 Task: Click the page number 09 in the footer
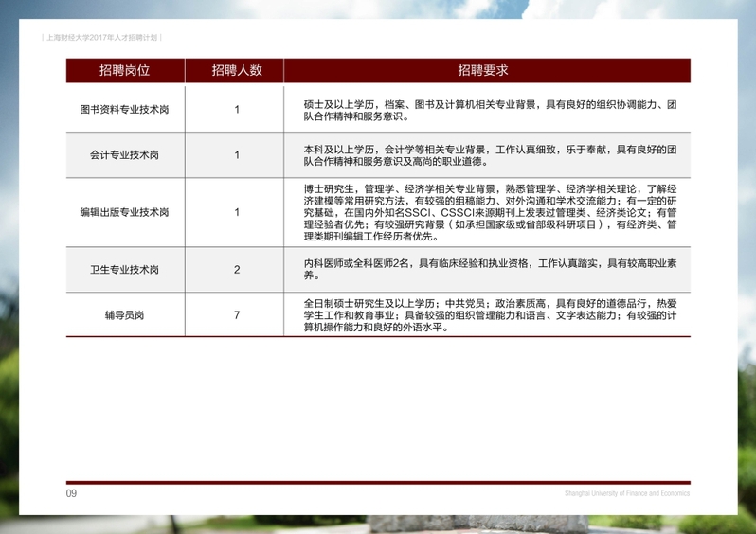71,493
